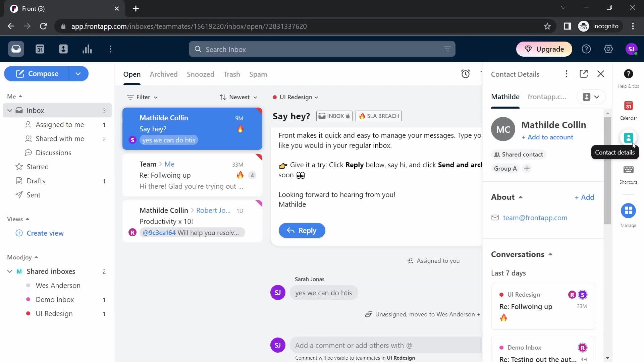The width and height of the screenshot is (644, 362).
Task: Collapse the About section
Action: click(507, 197)
